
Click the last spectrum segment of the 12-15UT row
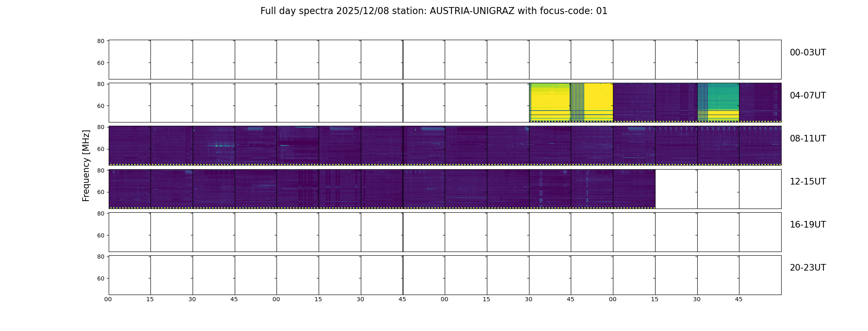click(x=634, y=189)
